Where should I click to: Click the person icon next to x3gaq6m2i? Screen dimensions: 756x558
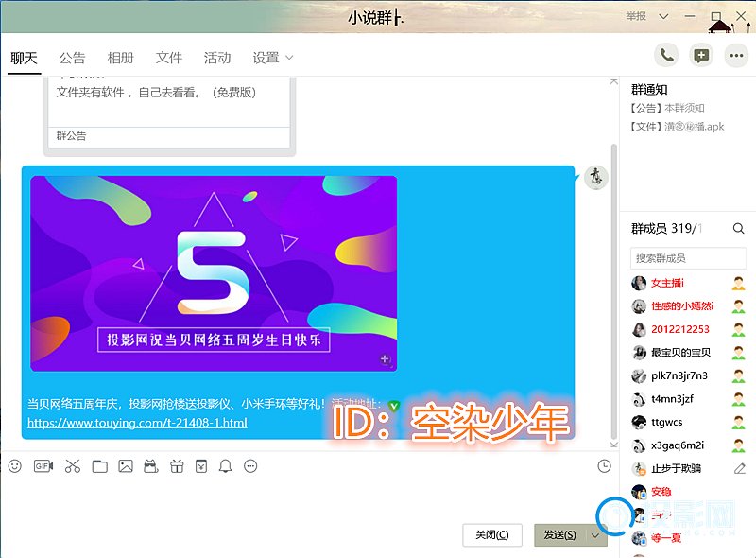(738, 445)
